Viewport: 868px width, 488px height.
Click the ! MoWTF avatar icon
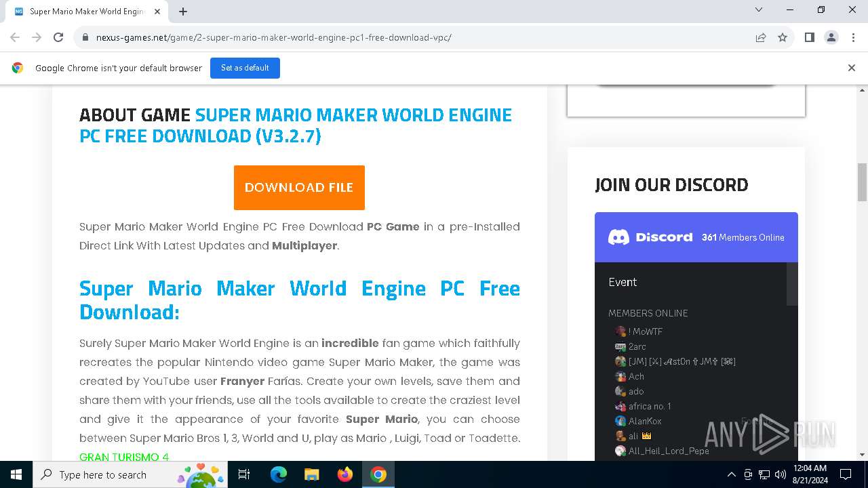click(620, 331)
